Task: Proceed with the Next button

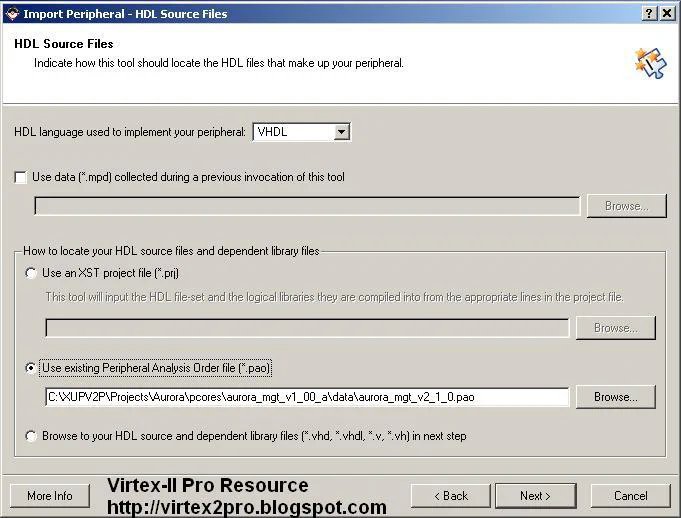Action: point(534,496)
